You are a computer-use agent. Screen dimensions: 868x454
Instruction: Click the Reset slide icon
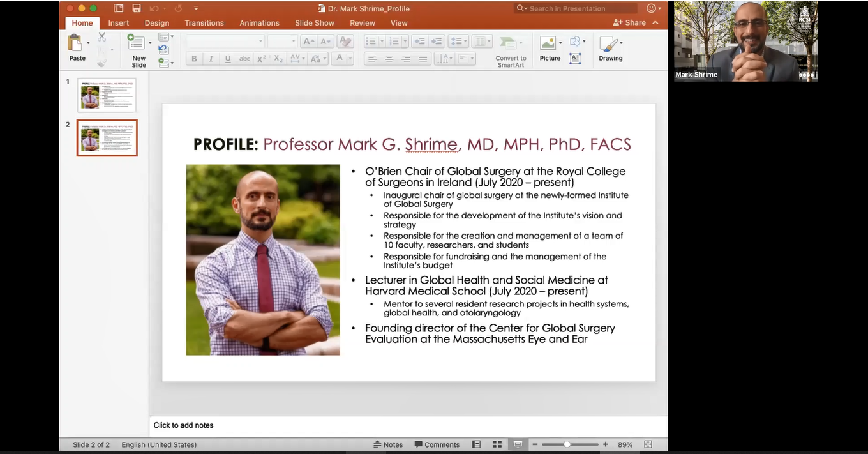pos(163,50)
